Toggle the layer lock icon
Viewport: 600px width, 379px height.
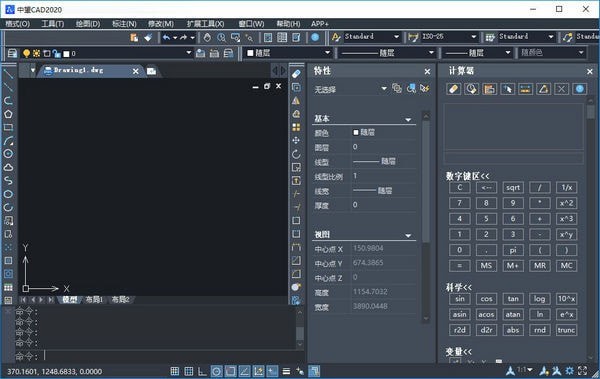pyautogui.click(x=57, y=53)
